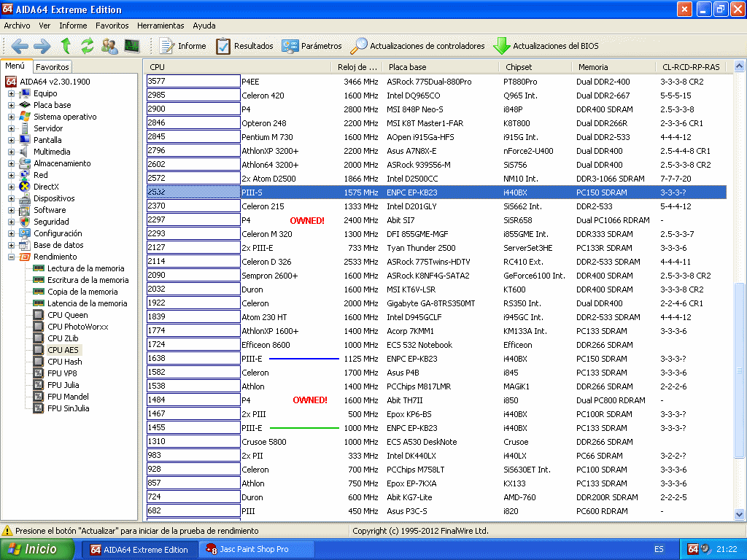747x560 pixels.
Task: Open the Ayuda menu
Action: (x=204, y=26)
